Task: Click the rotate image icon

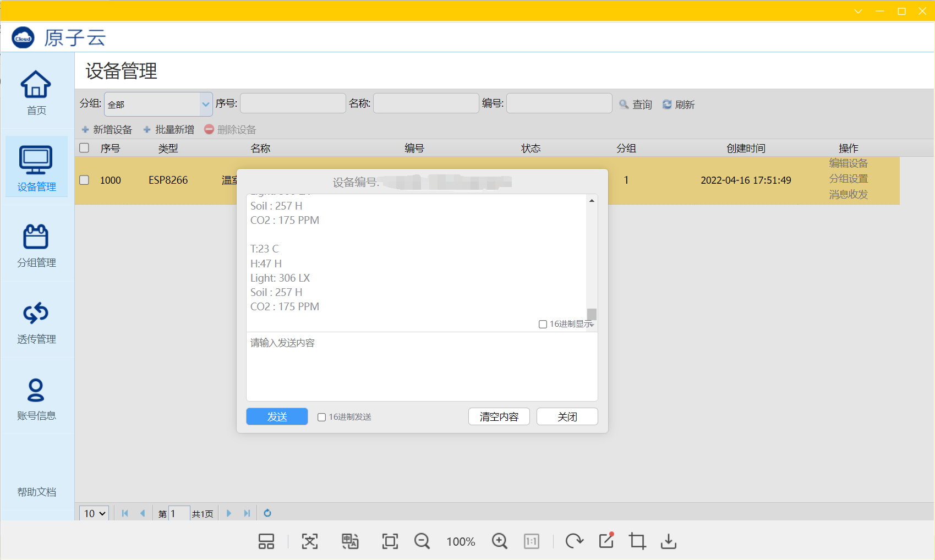Action: pos(575,541)
